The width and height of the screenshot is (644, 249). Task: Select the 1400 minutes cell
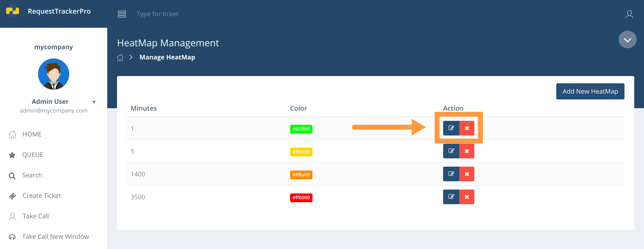point(138,174)
